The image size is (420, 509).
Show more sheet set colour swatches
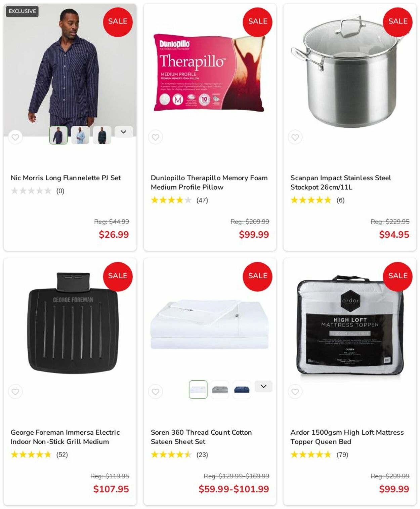(x=263, y=386)
